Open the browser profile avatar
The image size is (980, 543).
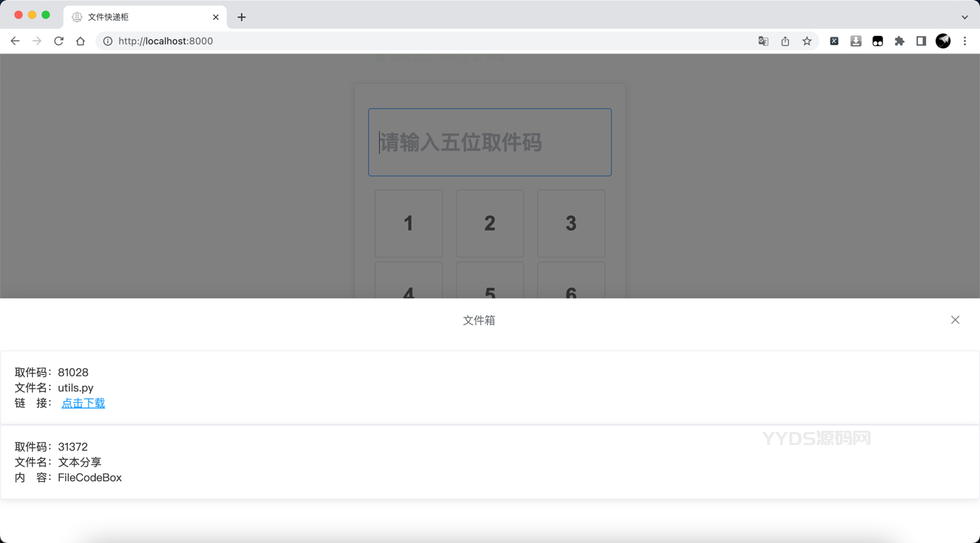pos(943,41)
